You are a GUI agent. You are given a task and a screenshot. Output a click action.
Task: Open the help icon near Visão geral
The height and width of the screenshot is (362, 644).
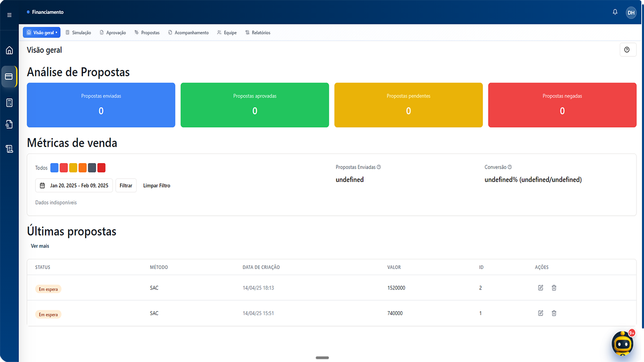point(628,49)
